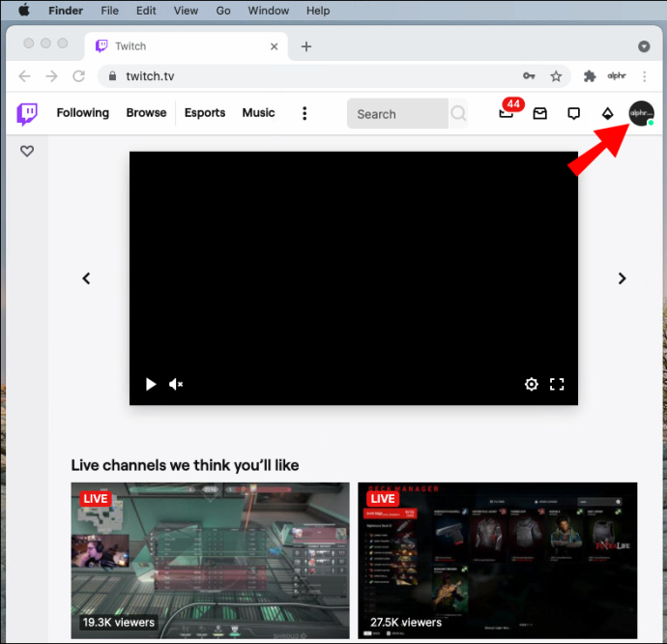This screenshot has height=644, width=667.
Task: Expand the three-dot More navigation menu
Action: coord(304,113)
